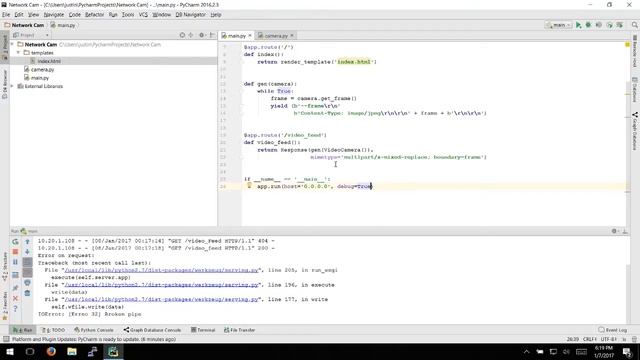Stop the running process red square
Image resolution: width=640 pixels, height=360 pixels.
[15, 252]
